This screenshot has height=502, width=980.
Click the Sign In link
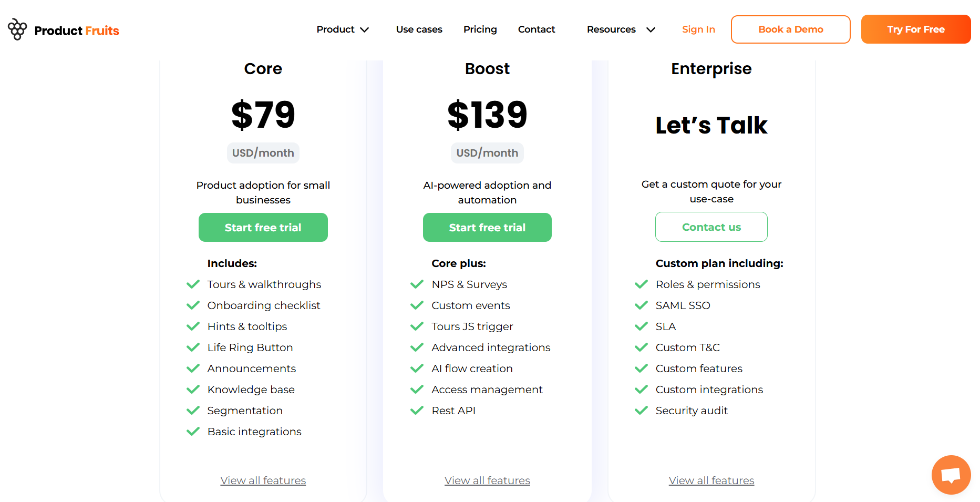click(x=698, y=29)
